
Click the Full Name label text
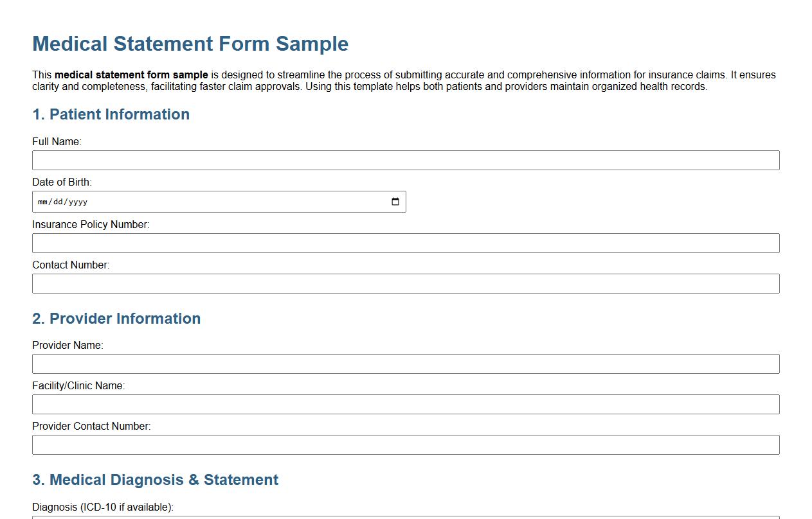pyautogui.click(x=57, y=141)
